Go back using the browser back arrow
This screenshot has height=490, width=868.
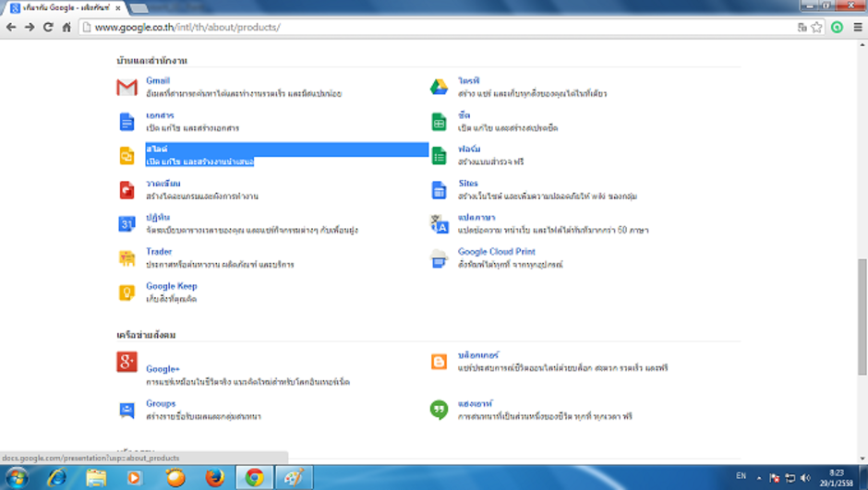(11, 27)
